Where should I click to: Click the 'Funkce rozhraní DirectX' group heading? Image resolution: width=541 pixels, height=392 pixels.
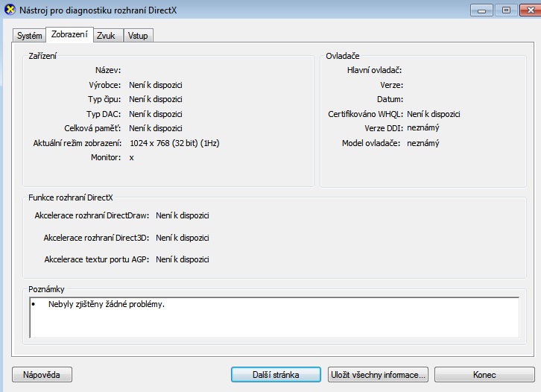(70, 197)
